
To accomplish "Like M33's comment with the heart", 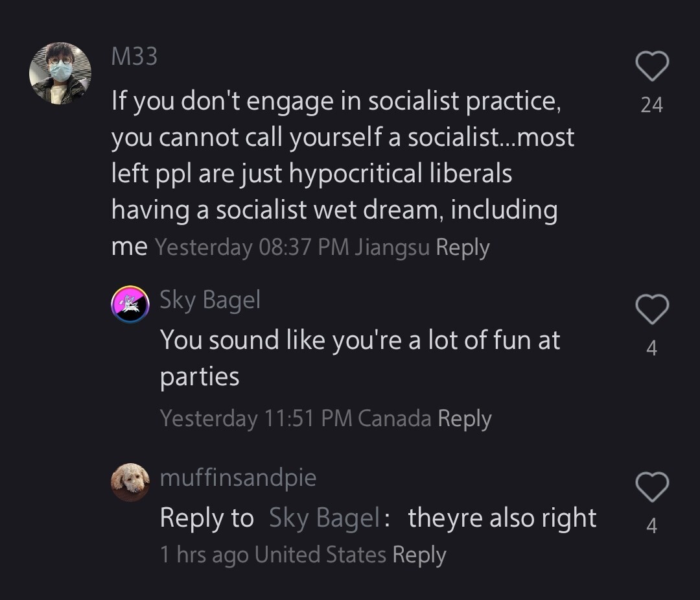I will [x=651, y=67].
